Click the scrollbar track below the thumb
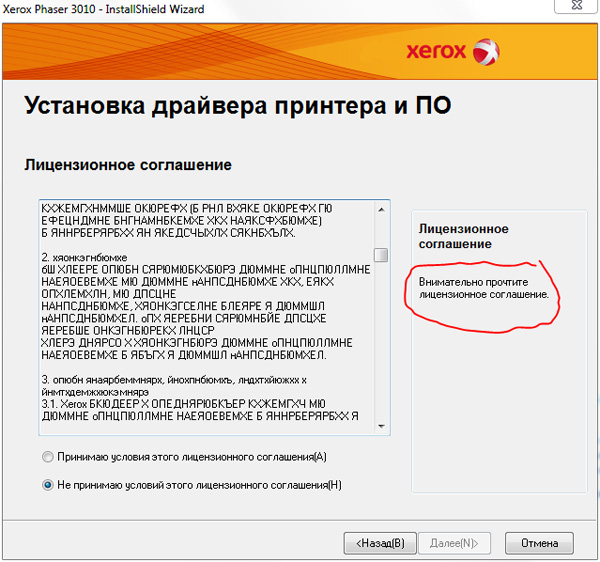This screenshot has height=562, width=600. pos(381,340)
